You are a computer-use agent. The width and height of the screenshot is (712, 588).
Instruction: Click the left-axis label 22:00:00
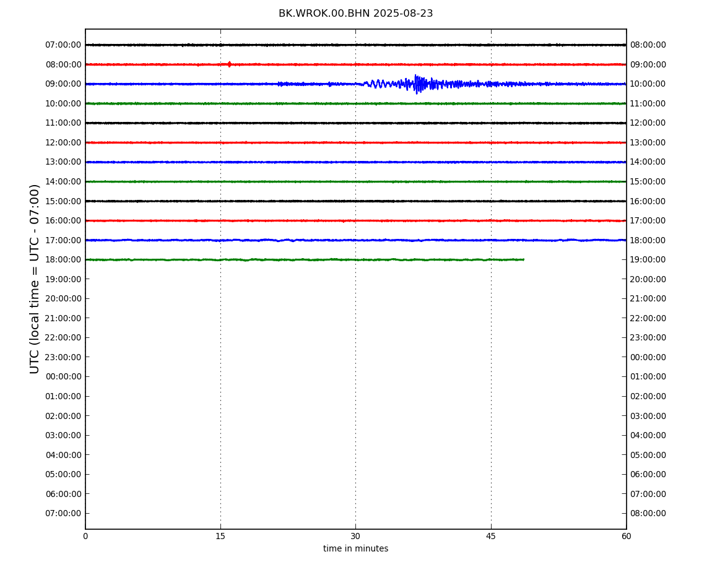pos(64,338)
